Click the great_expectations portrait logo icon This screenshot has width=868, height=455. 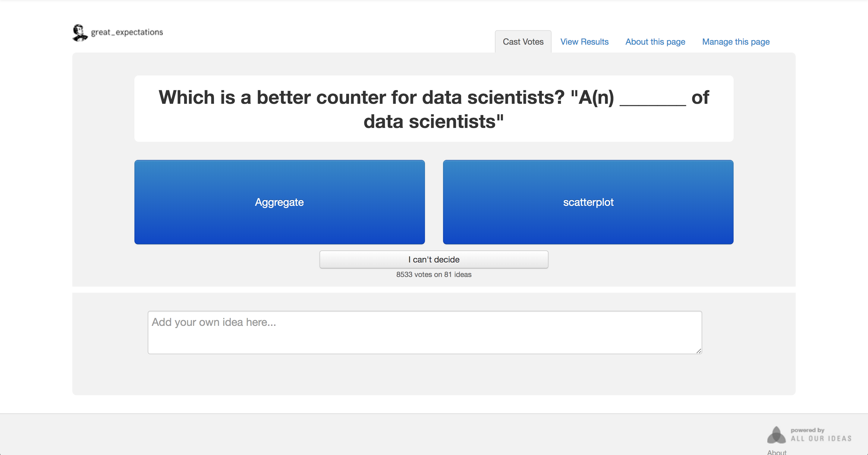click(80, 33)
